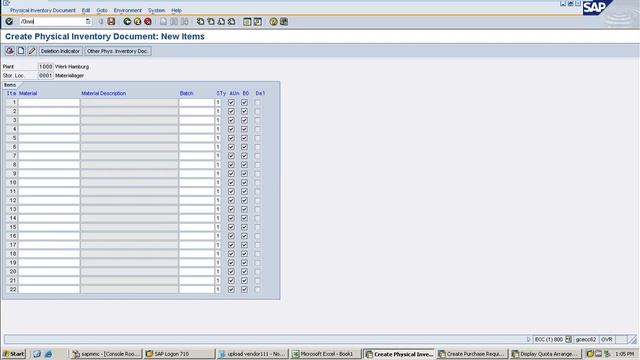Click the Next Page icon
This screenshot has height=360, width=640.
(221, 22)
